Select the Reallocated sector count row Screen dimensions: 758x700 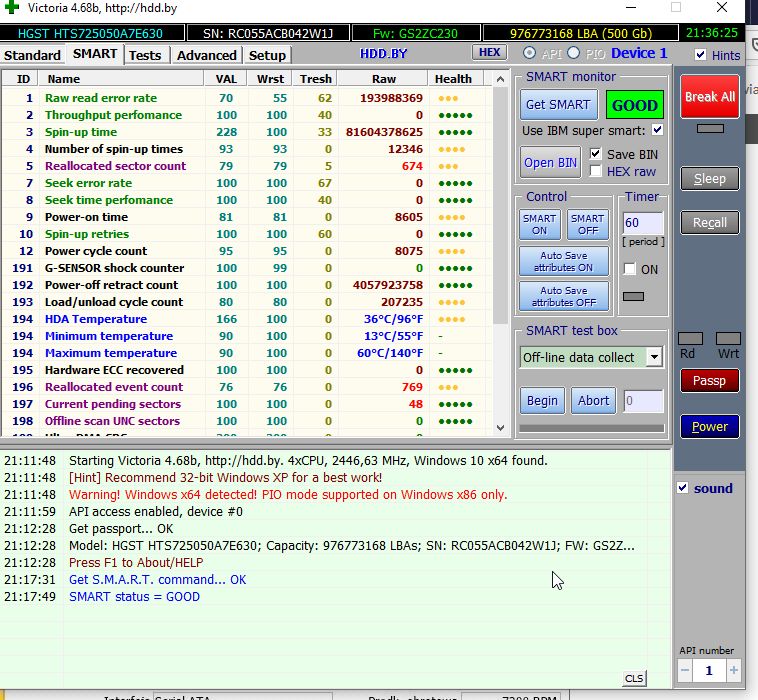(247, 166)
